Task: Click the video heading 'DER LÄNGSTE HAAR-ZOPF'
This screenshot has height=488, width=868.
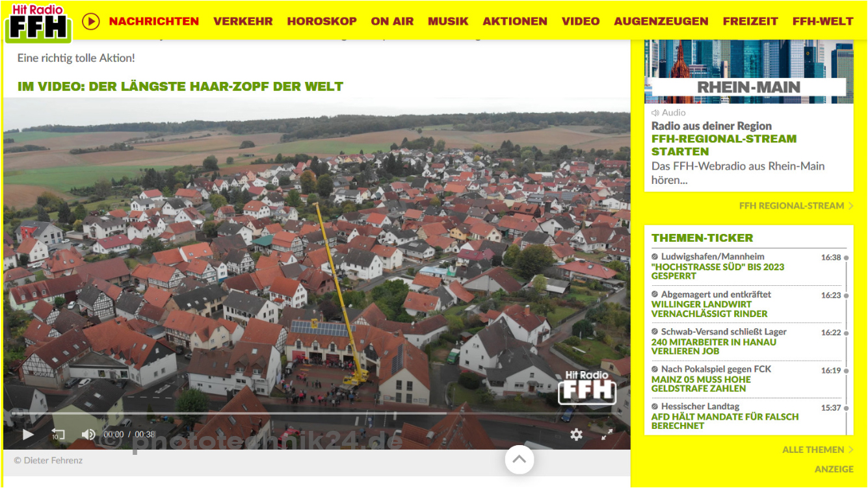Action: coord(180,86)
